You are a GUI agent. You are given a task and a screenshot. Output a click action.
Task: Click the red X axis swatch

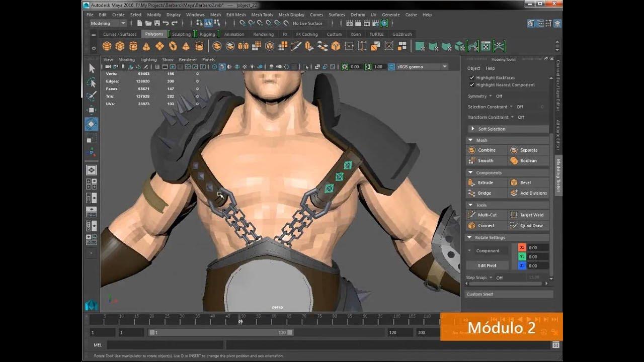tap(522, 247)
